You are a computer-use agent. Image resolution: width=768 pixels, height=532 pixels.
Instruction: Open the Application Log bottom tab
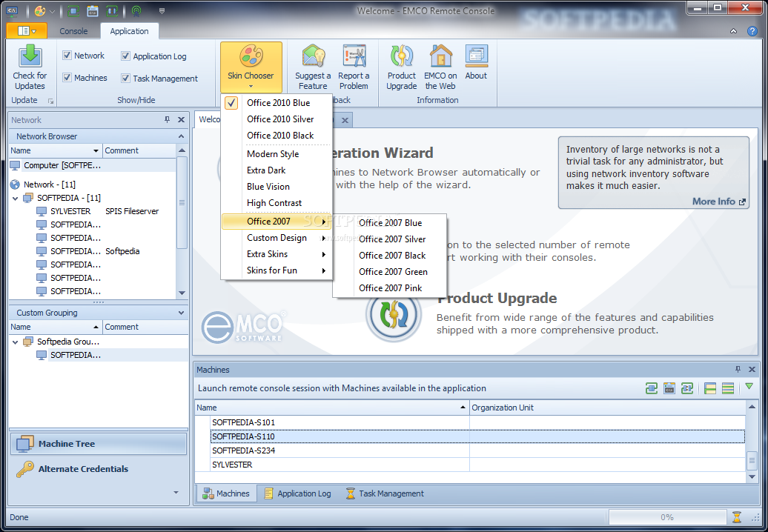[298, 493]
